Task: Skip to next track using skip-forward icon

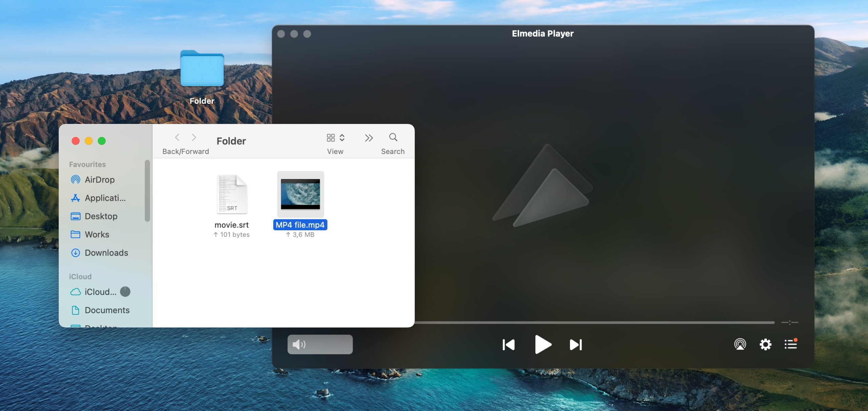Action: point(576,344)
